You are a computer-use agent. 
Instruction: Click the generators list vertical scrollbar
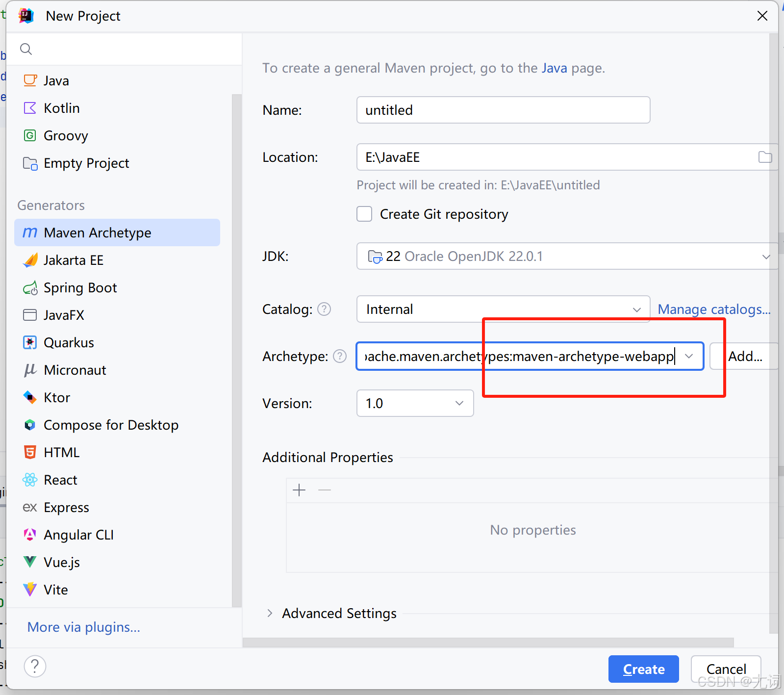pos(236,350)
